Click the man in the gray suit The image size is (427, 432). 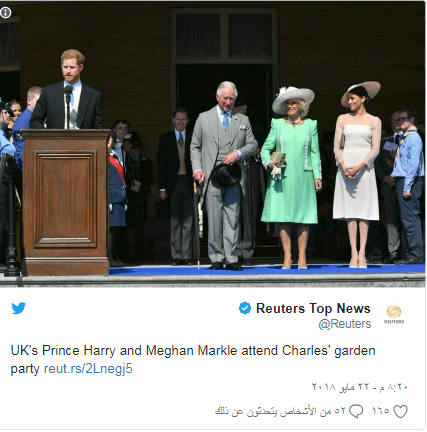pos(223,176)
